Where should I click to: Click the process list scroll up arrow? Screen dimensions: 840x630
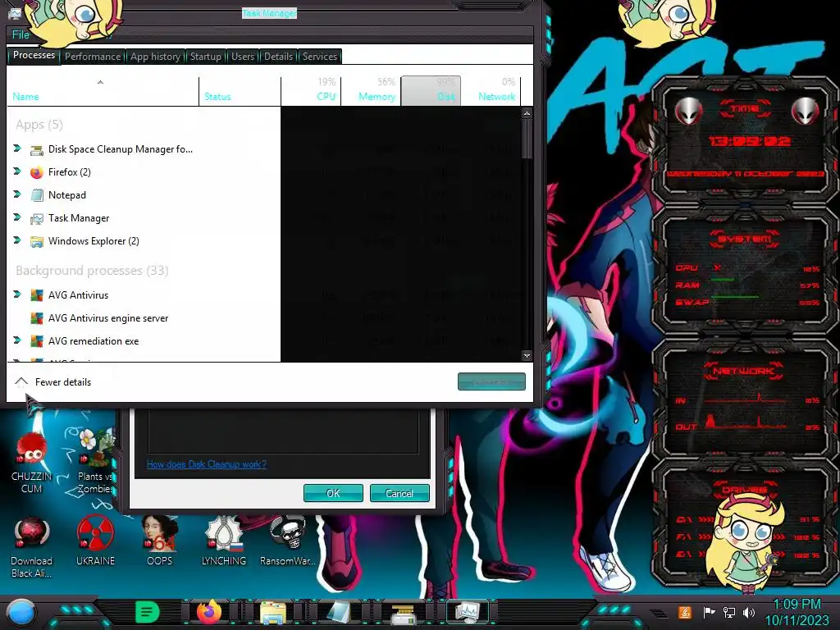click(x=527, y=113)
